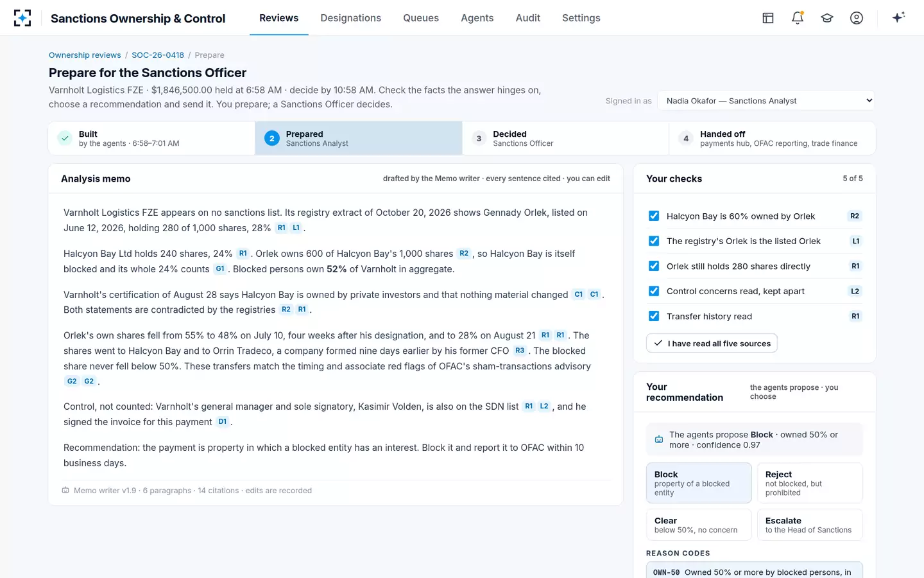Click the G1 citation after 'whole 24% counts'
Screen dimensions: 924x578
pos(220,269)
